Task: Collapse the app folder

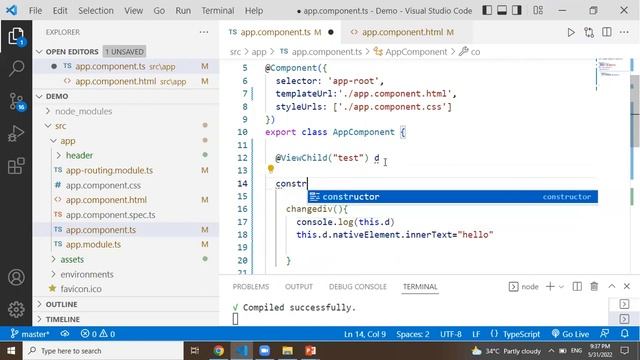Action: coord(53,141)
